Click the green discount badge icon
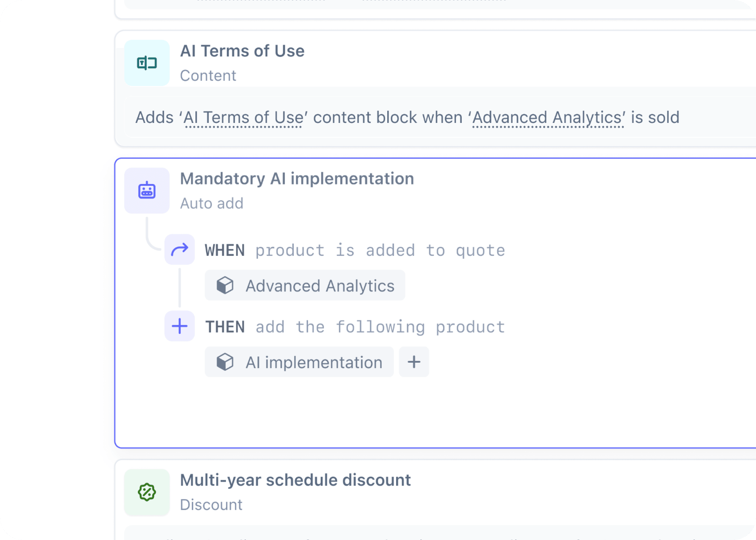Viewport: 756px width, 540px height. [x=146, y=492]
